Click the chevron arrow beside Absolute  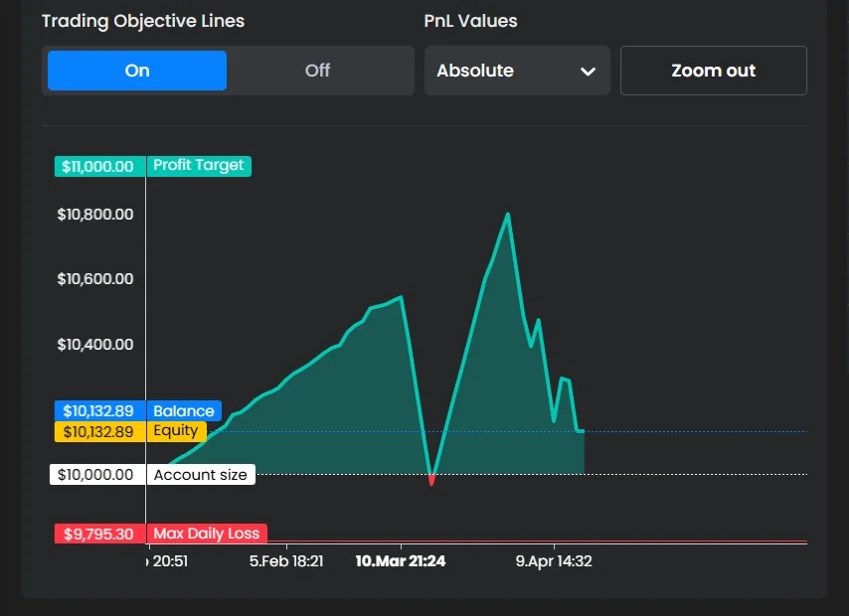point(588,72)
